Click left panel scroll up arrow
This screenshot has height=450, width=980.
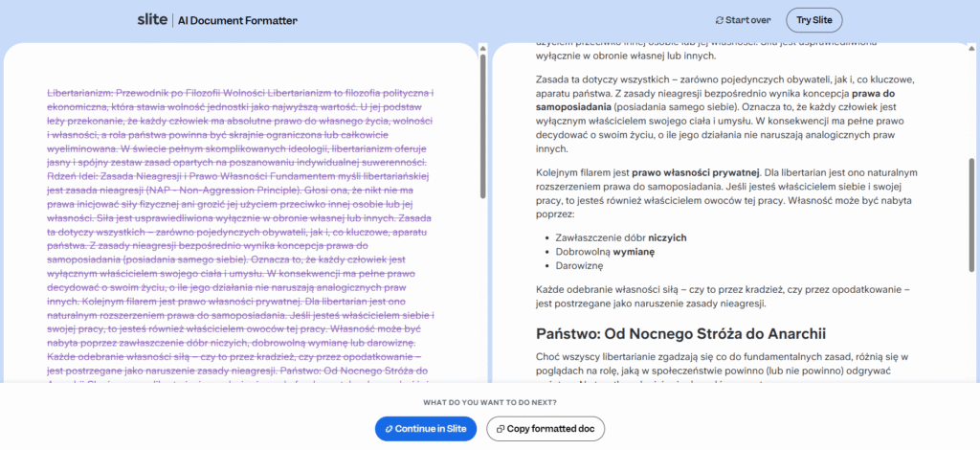(482, 49)
